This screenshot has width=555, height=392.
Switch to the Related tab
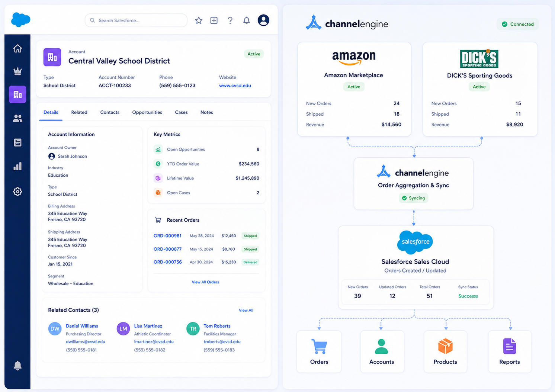click(x=79, y=112)
